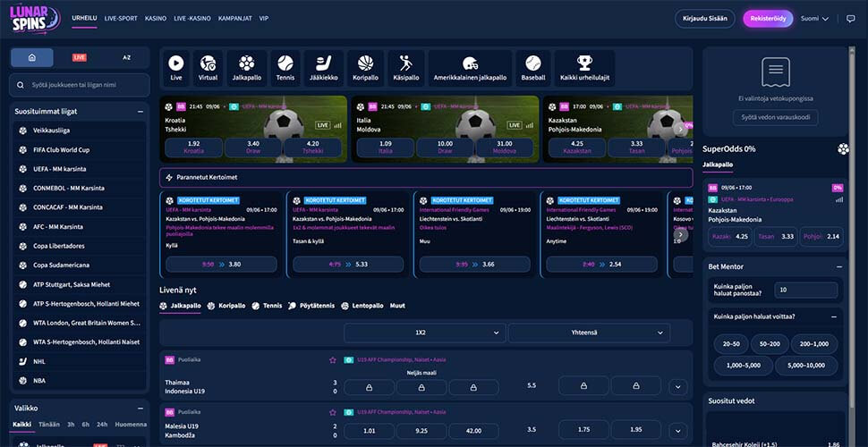Collapse Kuinka paljon haluat voittaa section
The width and height of the screenshot is (868, 447).
834,317
